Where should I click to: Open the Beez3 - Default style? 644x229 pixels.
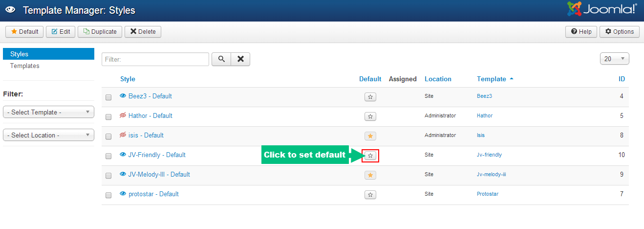(150, 96)
